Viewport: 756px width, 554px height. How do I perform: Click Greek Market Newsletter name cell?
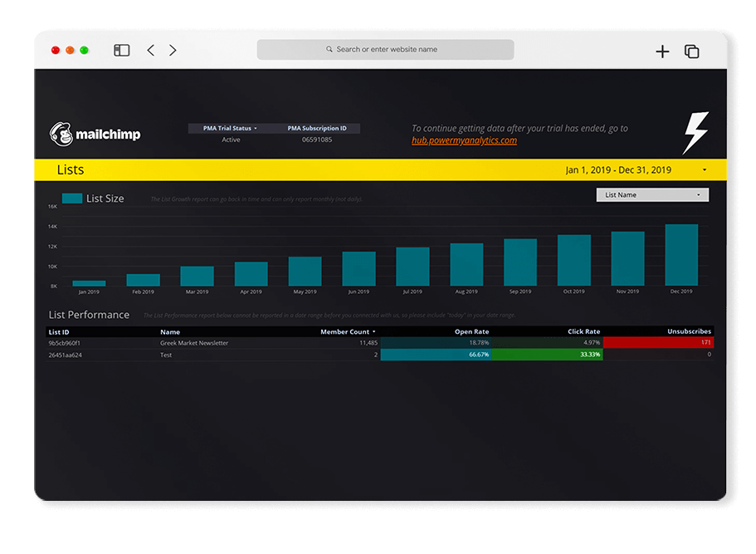pyautogui.click(x=194, y=343)
